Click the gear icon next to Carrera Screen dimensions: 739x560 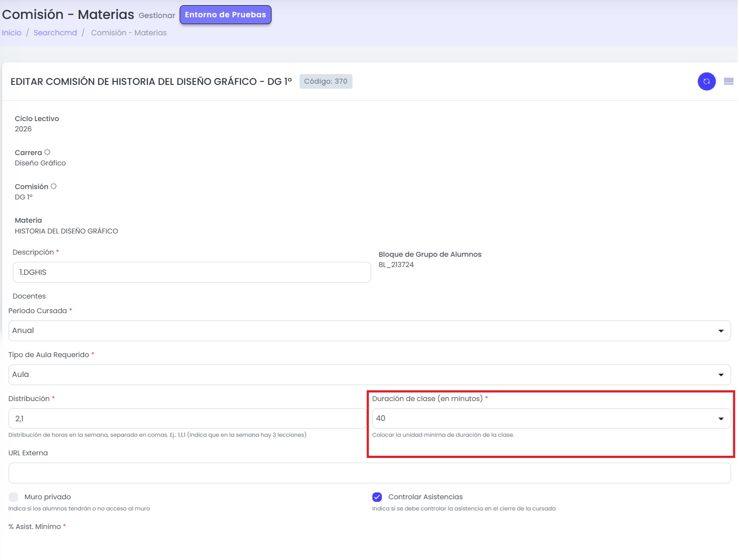click(x=47, y=152)
